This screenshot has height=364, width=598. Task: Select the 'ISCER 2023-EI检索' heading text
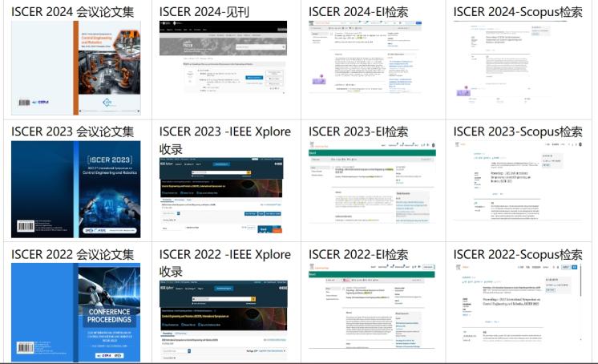(x=358, y=131)
